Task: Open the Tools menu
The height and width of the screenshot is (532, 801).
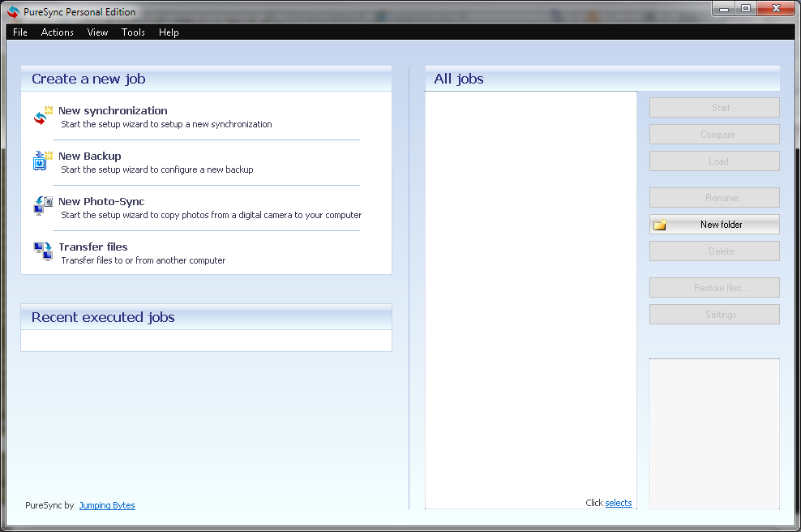Action: tap(133, 32)
